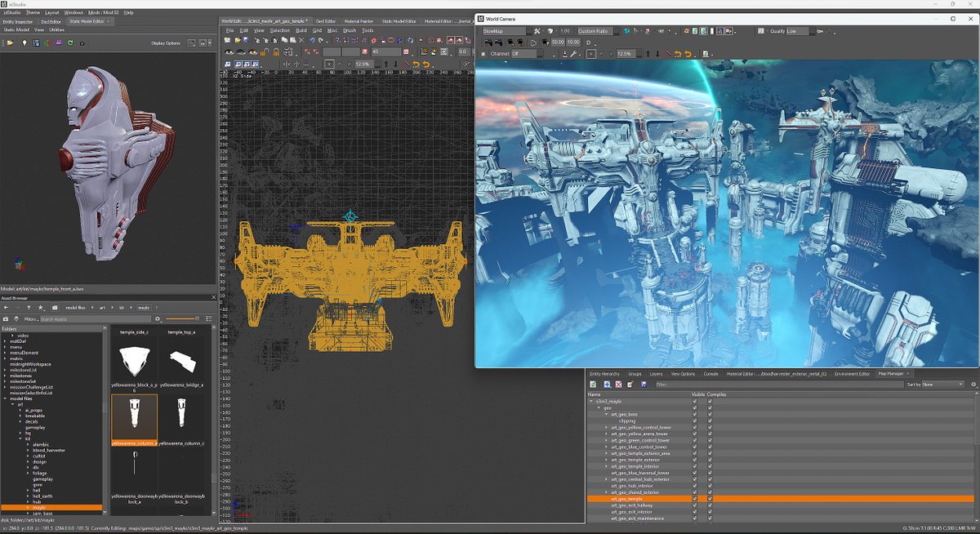Open the File menu in World Editor
This screenshot has width=980, height=534.
coord(230,30)
